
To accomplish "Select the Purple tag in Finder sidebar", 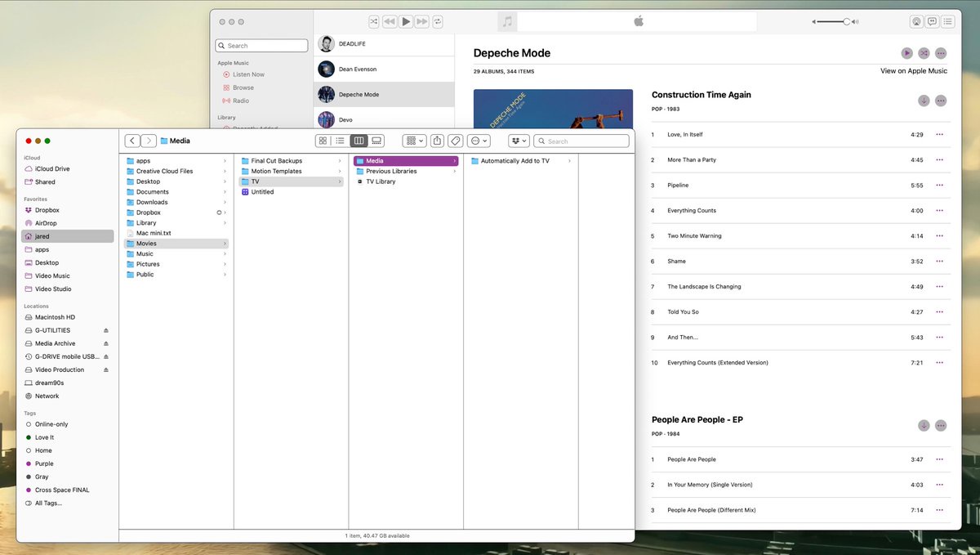I will (67, 463).
